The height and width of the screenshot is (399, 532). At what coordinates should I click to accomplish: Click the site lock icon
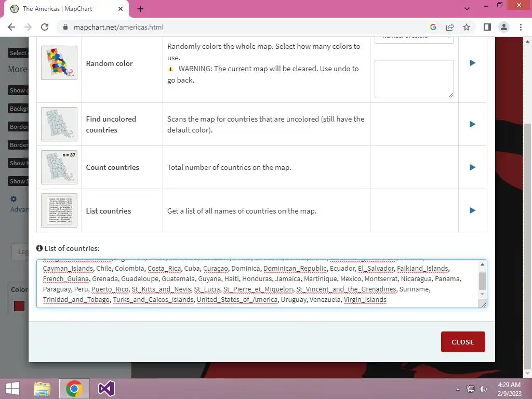(x=65, y=27)
